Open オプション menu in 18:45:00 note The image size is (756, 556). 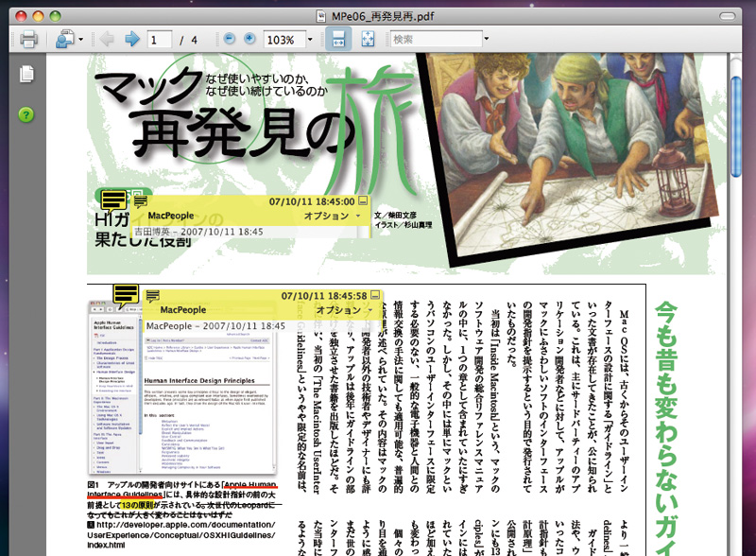(x=332, y=216)
